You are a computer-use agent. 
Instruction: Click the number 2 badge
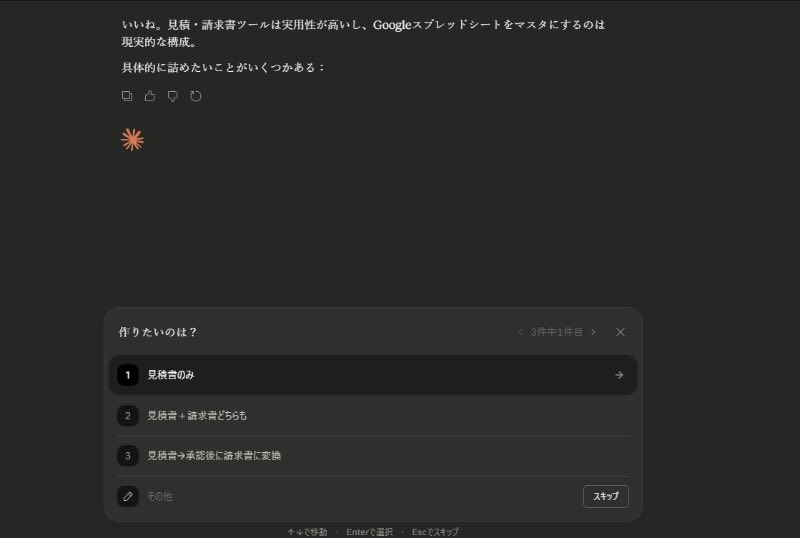(128, 415)
